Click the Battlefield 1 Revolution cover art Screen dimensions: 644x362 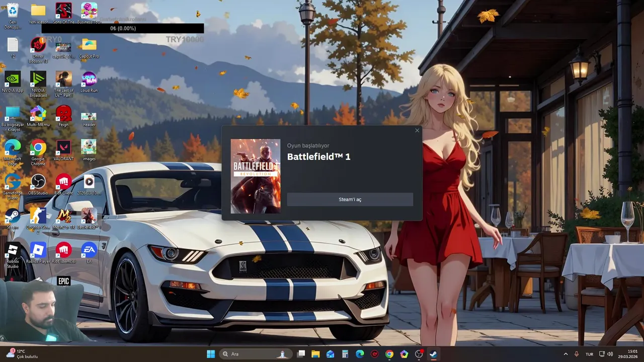click(x=256, y=176)
